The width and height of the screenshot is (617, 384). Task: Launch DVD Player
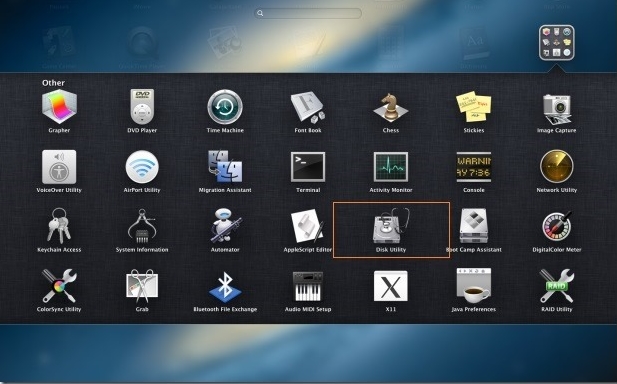142,107
